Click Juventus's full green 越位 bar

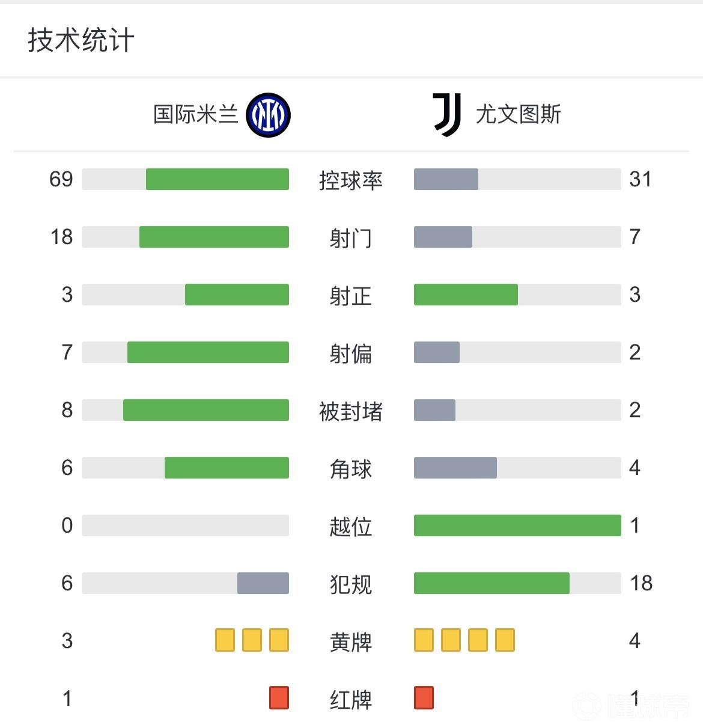pyautogui.click(x=517, y=525)
